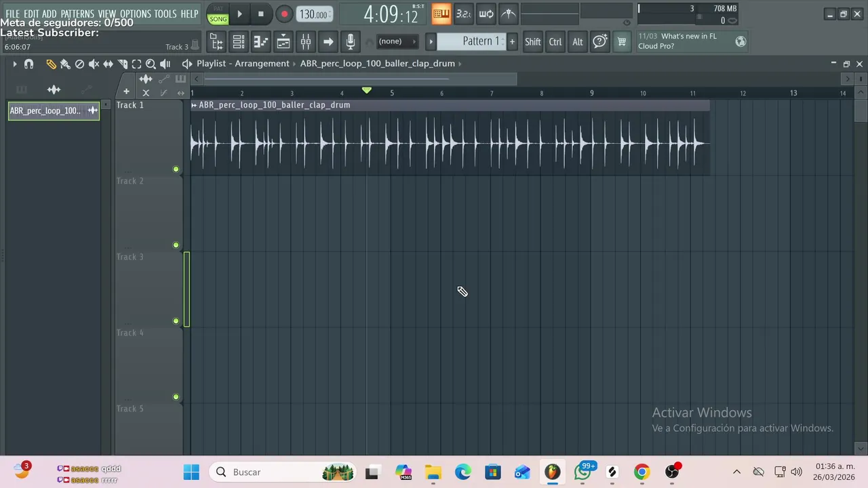Toggle the recording countdown icon
The image size is (868, 488).
pos(464,14)
